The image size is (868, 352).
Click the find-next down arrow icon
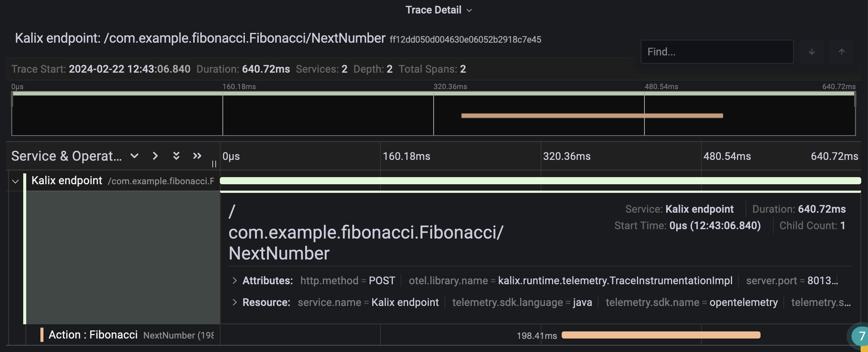point(812,52)
